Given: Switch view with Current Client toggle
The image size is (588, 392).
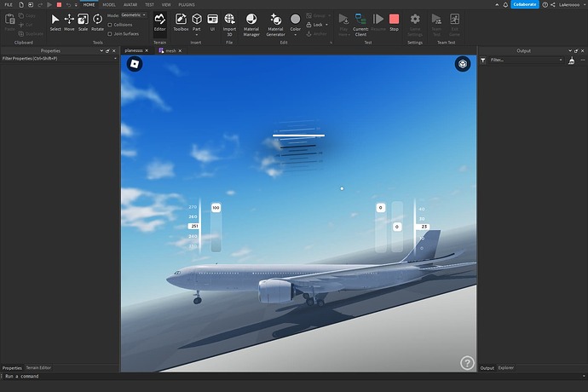Looking at the screenshot, I should [x=360, y=22].
